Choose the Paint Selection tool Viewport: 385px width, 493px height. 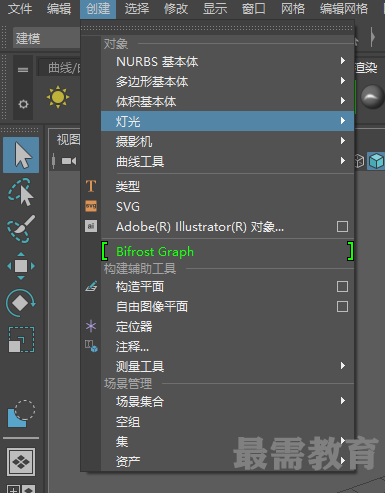coord(21,229)
